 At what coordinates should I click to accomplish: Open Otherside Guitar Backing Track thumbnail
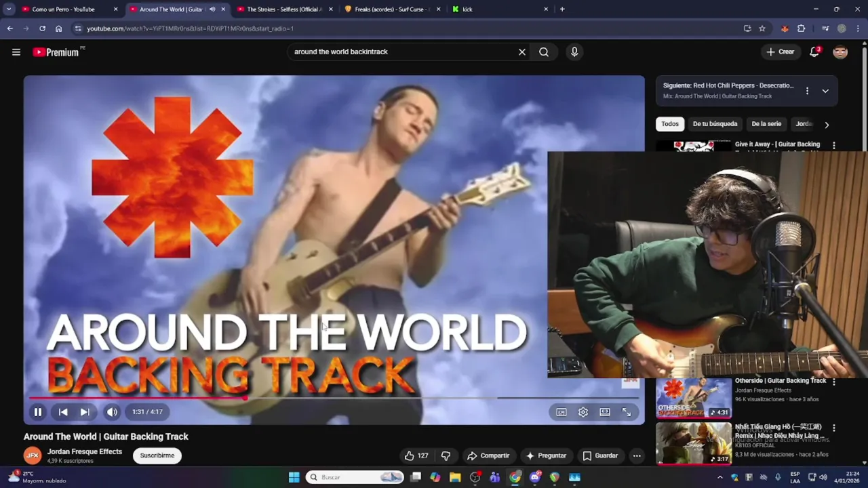tap(694, 398)
